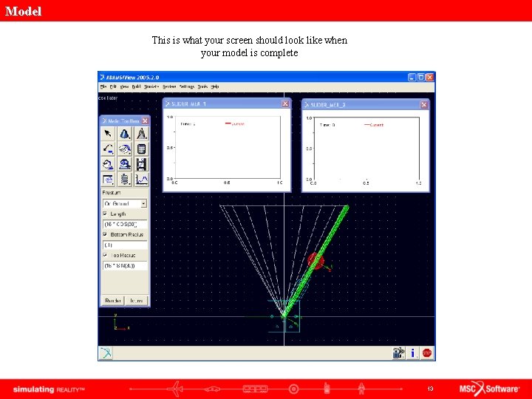Open the Review menu

click(169, 87)
